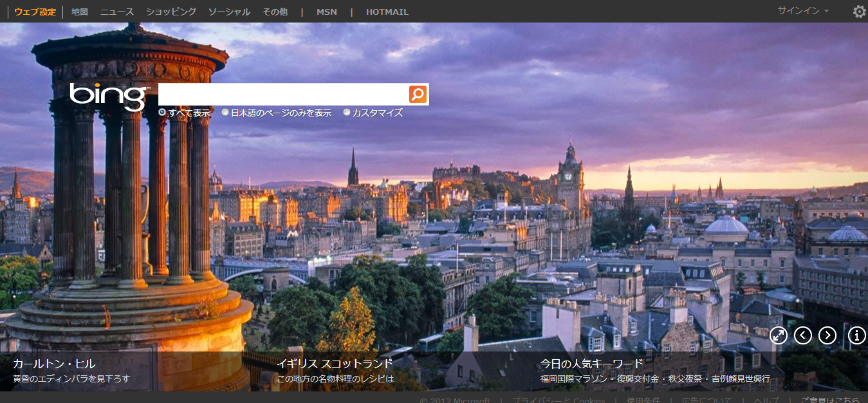Click the fullscreen expand image icon
868x403 pixels.
click(x=779, y=335)
